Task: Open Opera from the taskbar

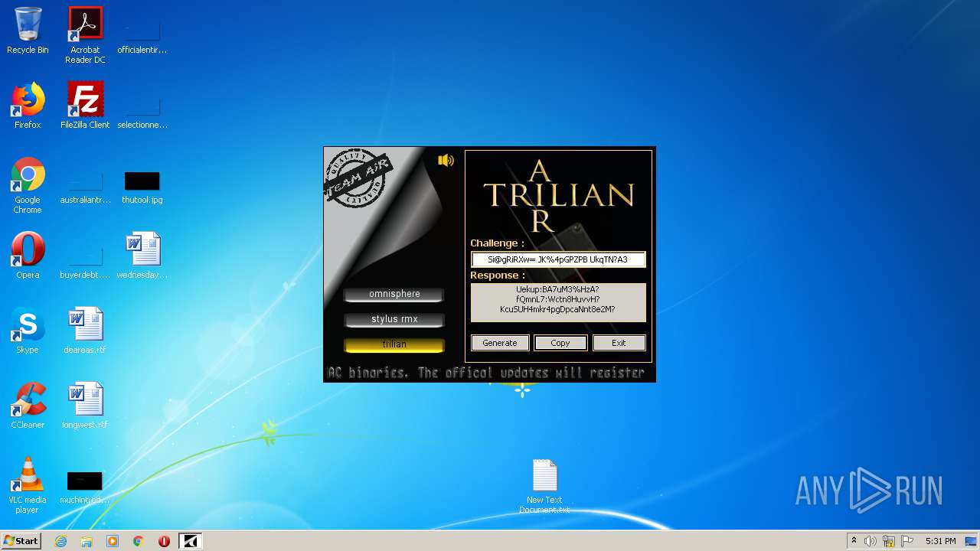Action: point(164,541)
